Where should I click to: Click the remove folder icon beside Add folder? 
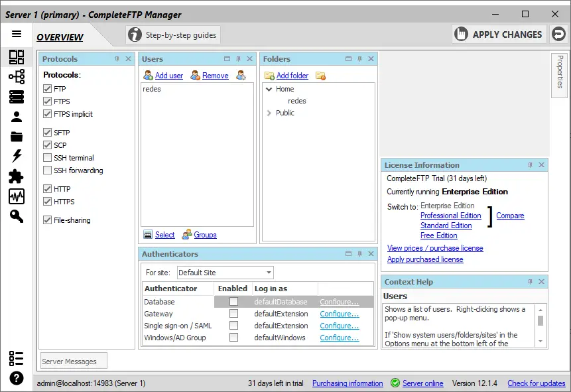[x=320, y=76]
